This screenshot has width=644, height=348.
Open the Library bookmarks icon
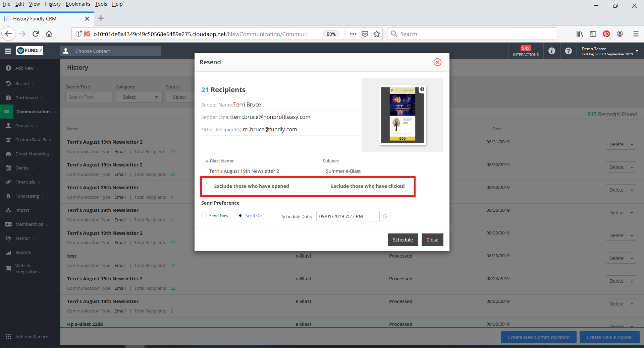click(580, 34)
